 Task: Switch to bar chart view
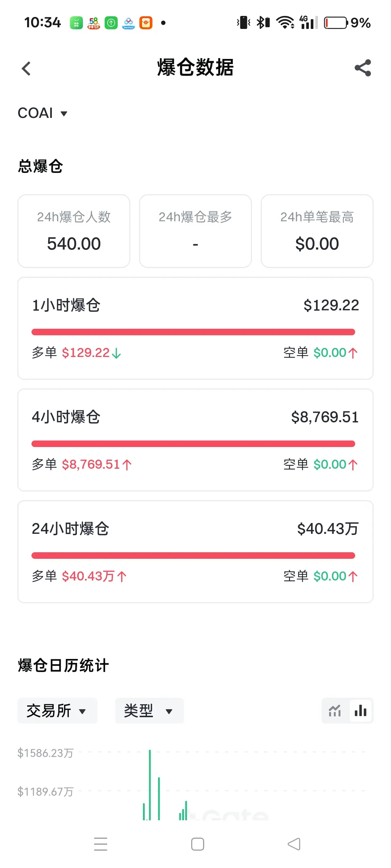(x=361, y=711)
